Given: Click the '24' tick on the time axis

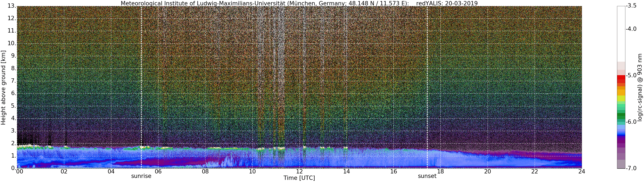Looking at the screenshot, I should (x=582, y=172).
